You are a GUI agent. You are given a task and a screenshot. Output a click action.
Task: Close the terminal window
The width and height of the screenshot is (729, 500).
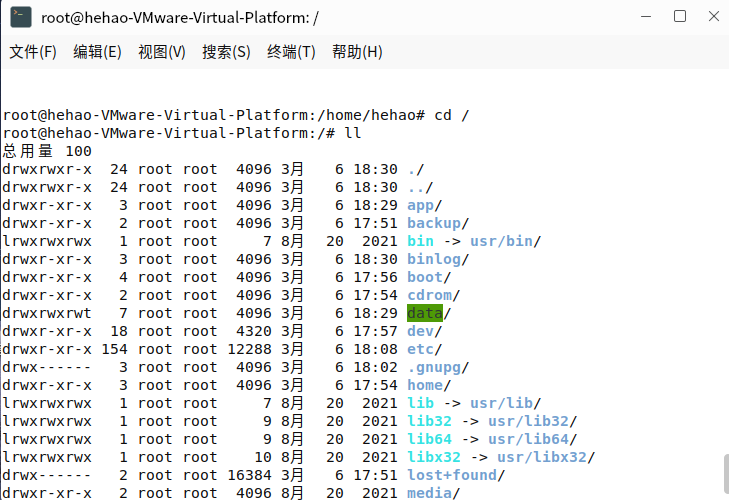click(x=714, y=17)
